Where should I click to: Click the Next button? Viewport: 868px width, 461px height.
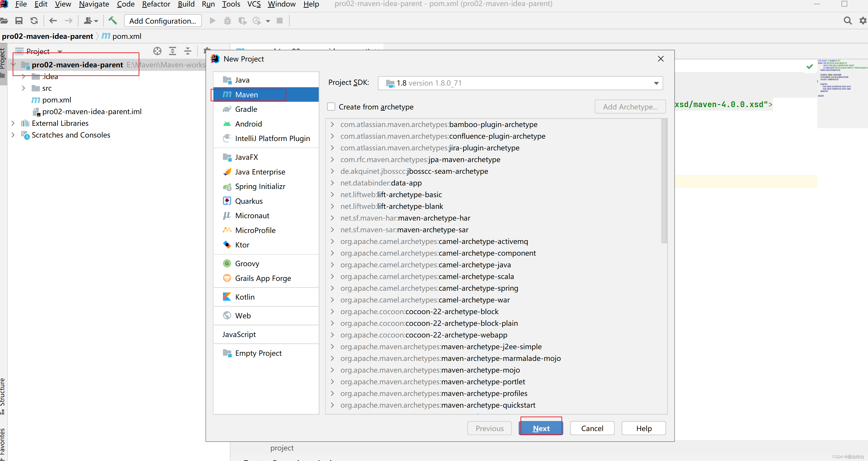[540, 428]
